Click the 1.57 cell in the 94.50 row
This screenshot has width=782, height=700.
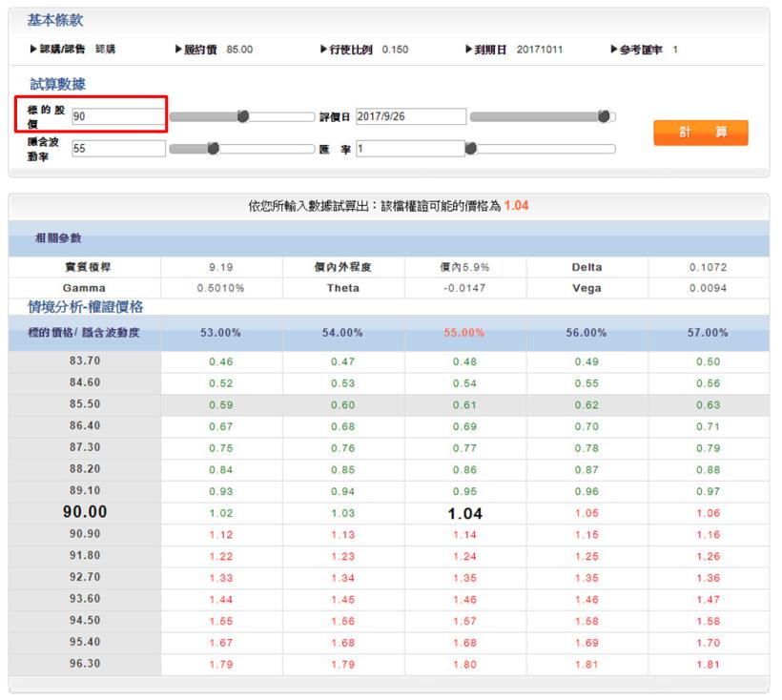pos(464,621)
